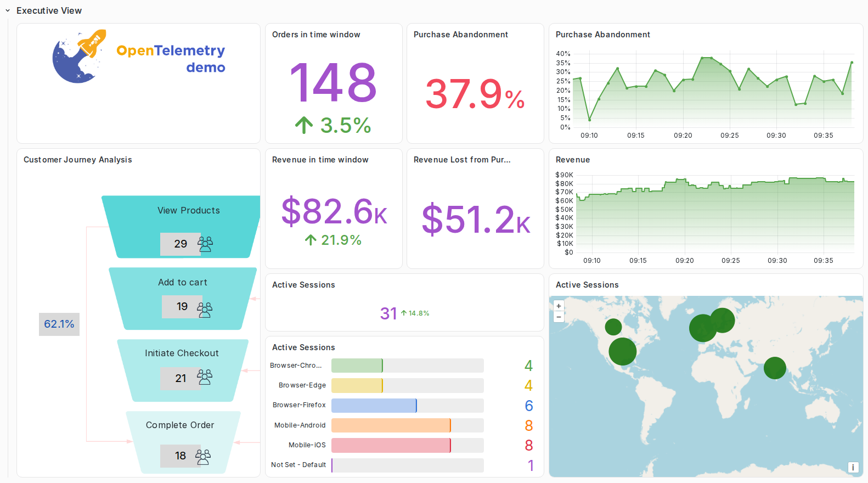Click the Mobile-Android value 8

[x=529, y=425]
